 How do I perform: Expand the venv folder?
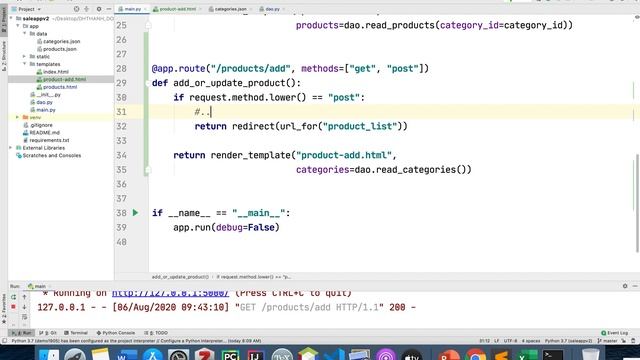click(x=18, y=117)
